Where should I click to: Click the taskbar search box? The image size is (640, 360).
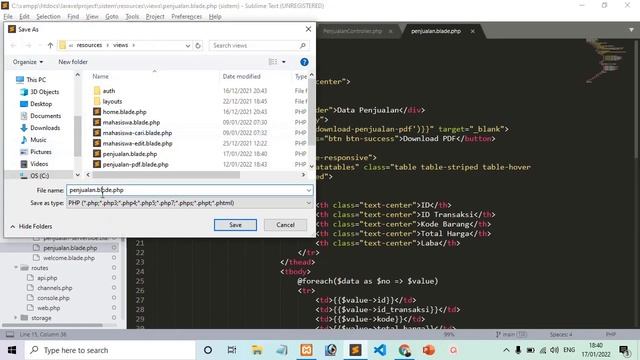(x=109, y=350)
